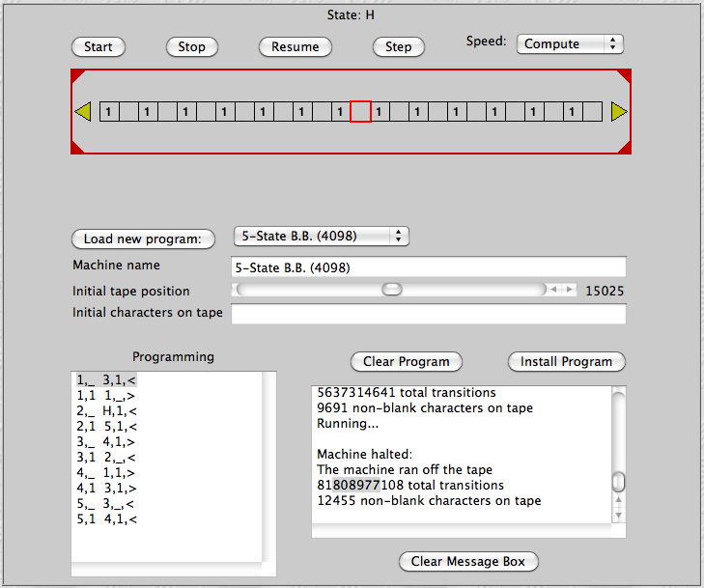Click the Machine name text field

[x=429, y=267]
